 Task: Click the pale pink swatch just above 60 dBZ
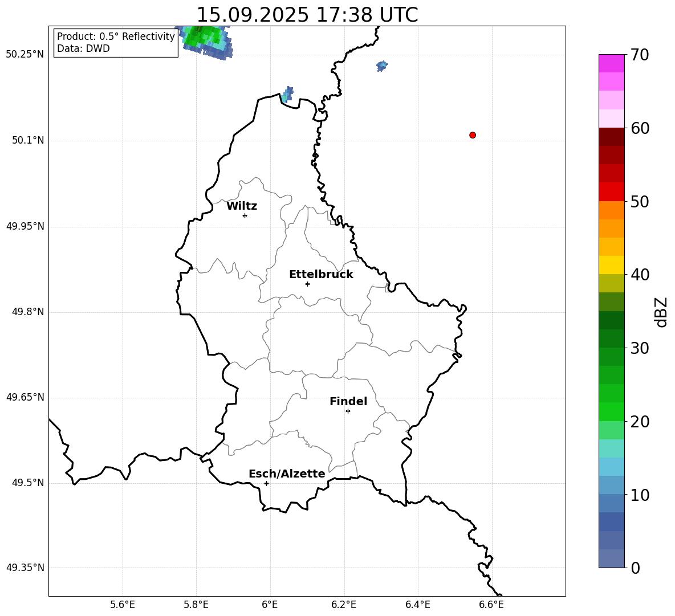(x=611, y=119)
